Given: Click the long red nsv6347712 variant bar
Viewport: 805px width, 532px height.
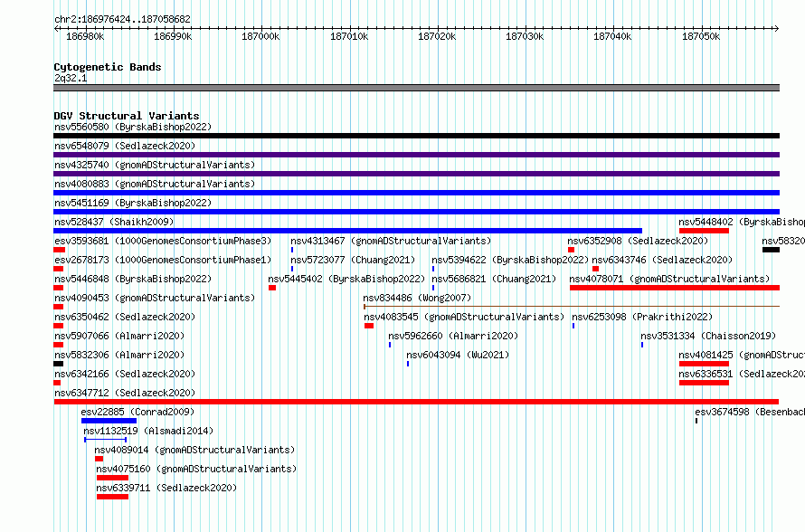Looking at the screenshot, I should 416,402.
